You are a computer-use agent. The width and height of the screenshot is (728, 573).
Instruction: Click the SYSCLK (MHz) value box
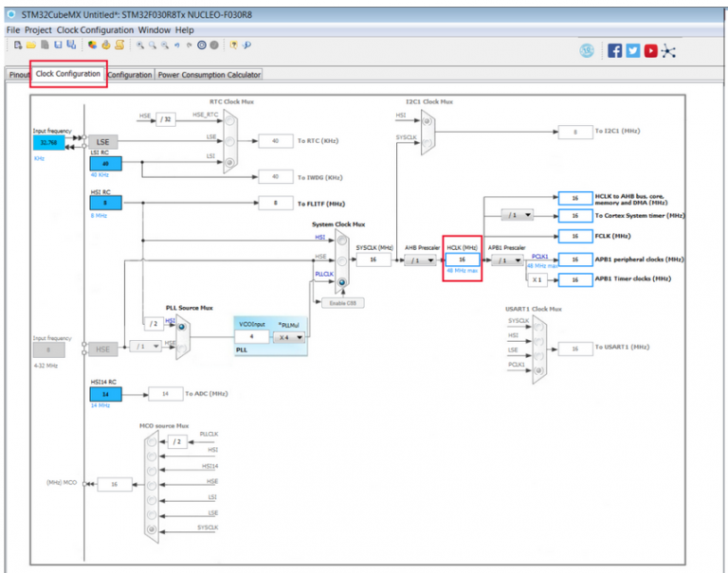(x=373, y=260)
